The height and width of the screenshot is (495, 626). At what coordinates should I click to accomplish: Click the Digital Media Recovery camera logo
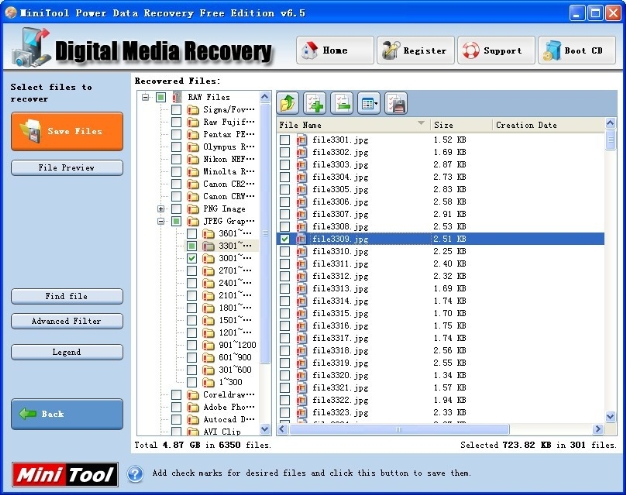tap(32, 48)
